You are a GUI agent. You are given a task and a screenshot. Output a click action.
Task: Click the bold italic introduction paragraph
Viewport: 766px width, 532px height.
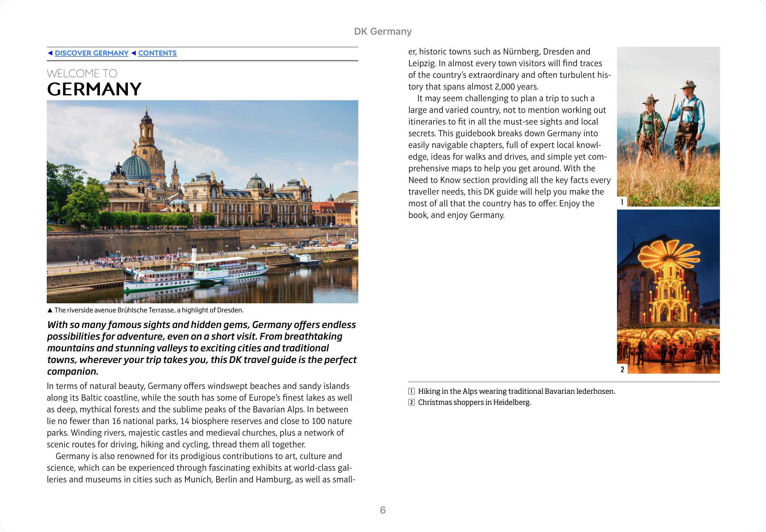(x=202, y=348)
